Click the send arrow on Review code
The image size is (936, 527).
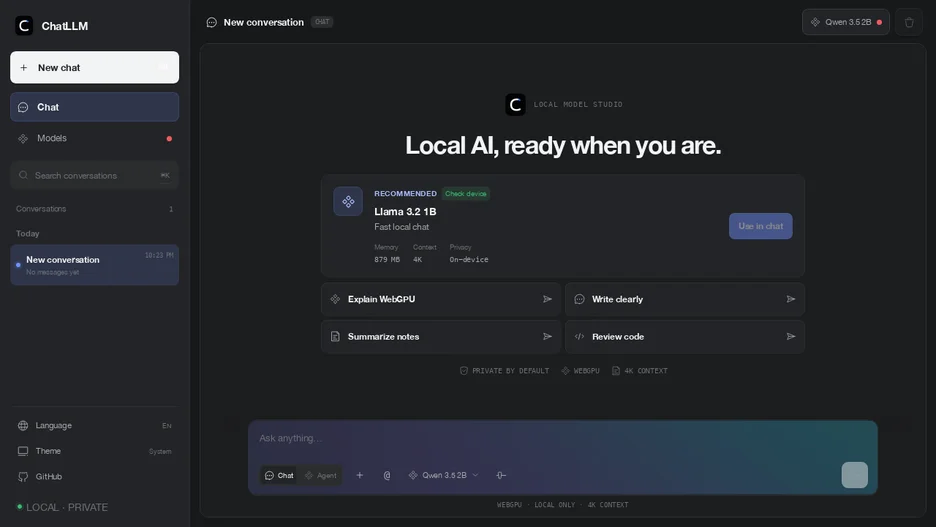pos(791,337)
